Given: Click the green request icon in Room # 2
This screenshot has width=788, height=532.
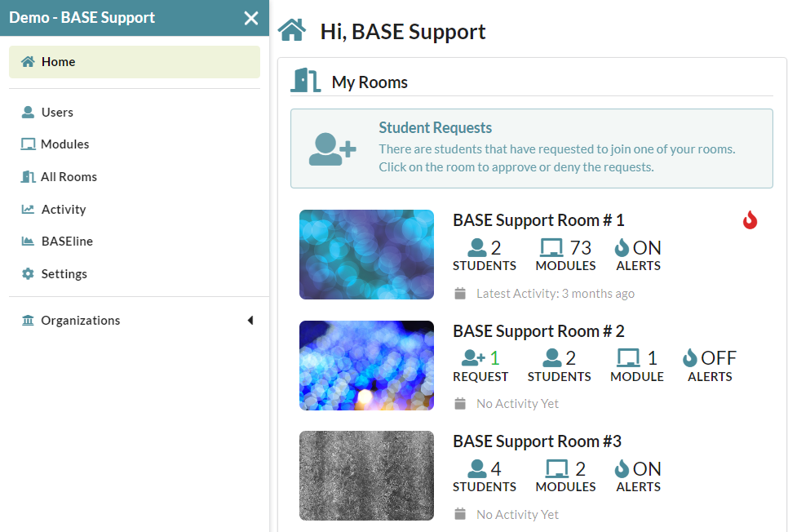Looking at the screenshot, I should tap(473, 357).
